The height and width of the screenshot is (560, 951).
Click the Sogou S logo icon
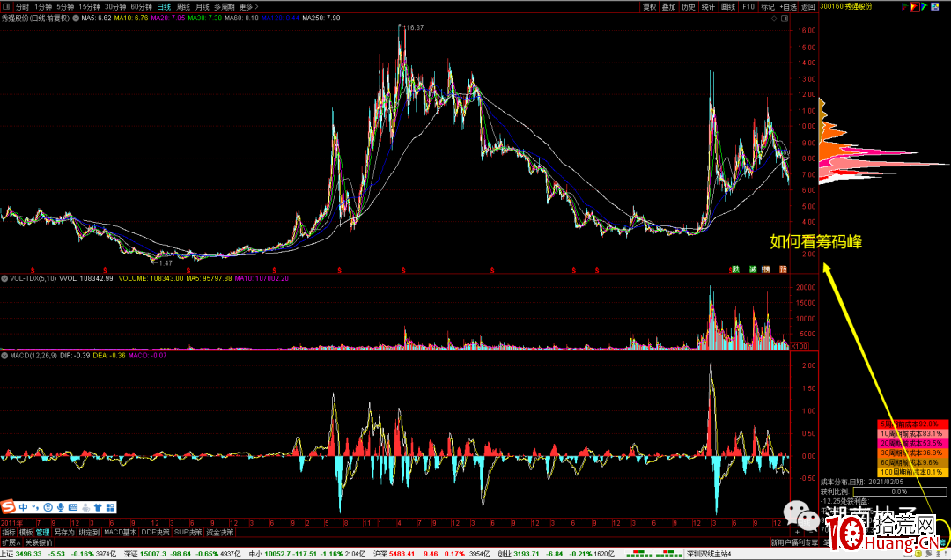[9, 506]
